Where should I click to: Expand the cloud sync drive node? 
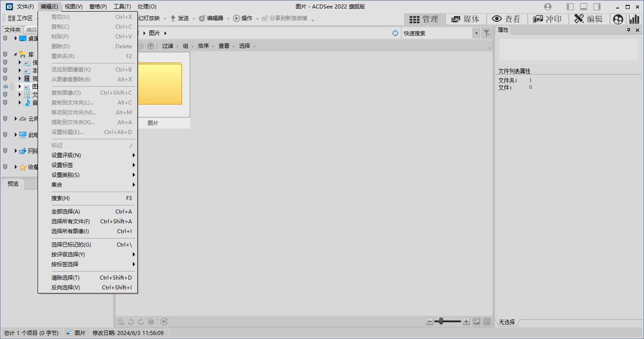(x=16, y=119)
